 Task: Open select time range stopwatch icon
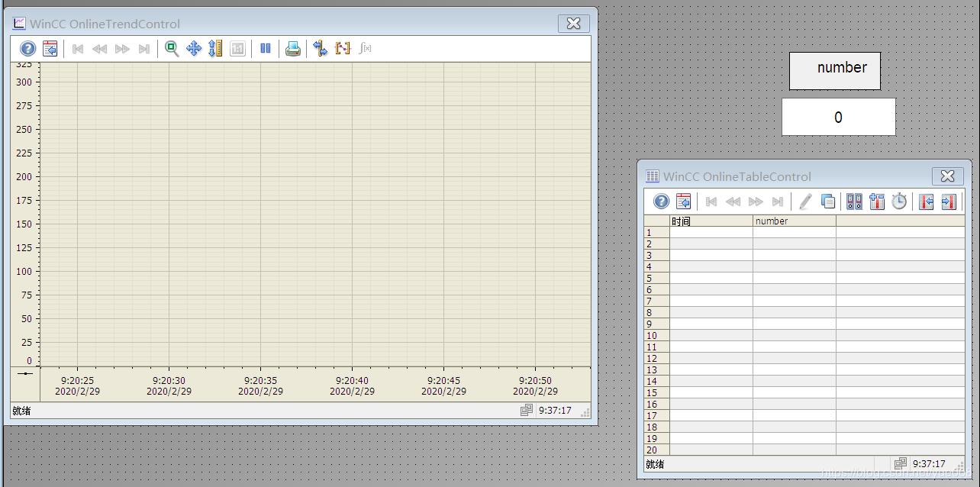[899, 202]
